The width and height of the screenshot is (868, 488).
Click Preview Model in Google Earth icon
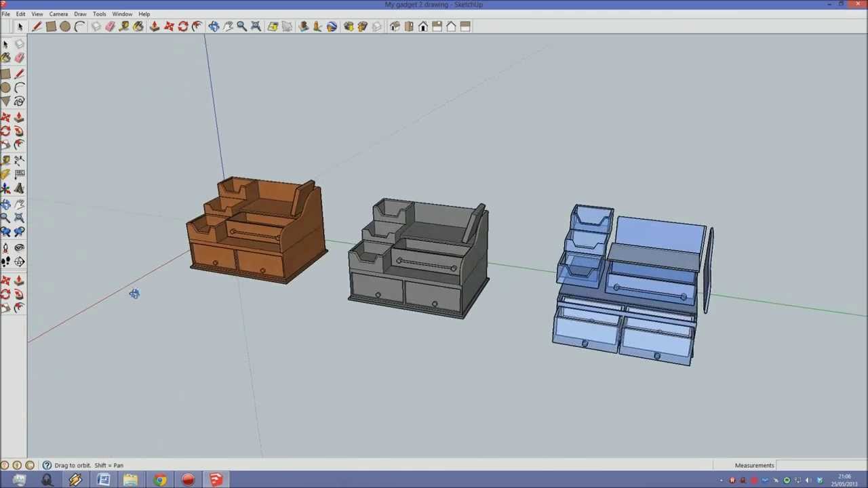(x=332, y=26)
